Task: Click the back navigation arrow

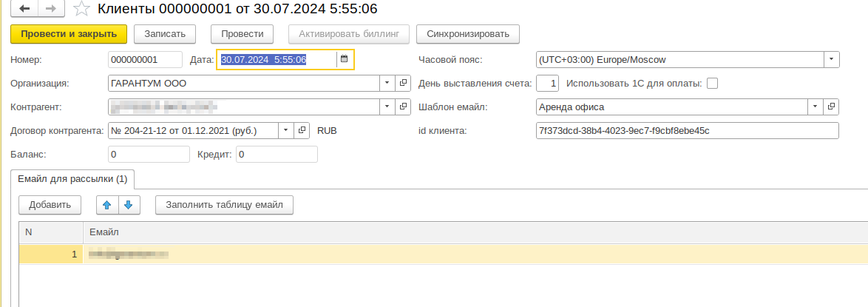Action: pos(24,9)
